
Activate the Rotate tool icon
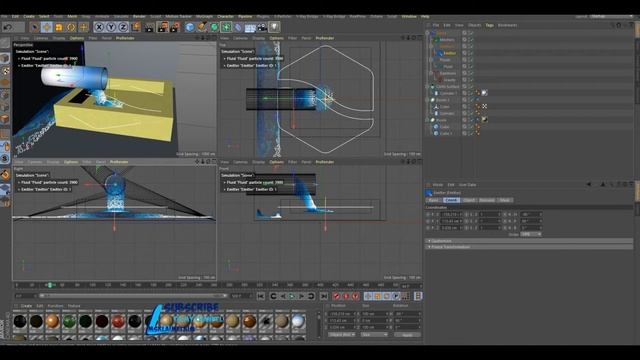pyautogui.click(x=71, y=27)
